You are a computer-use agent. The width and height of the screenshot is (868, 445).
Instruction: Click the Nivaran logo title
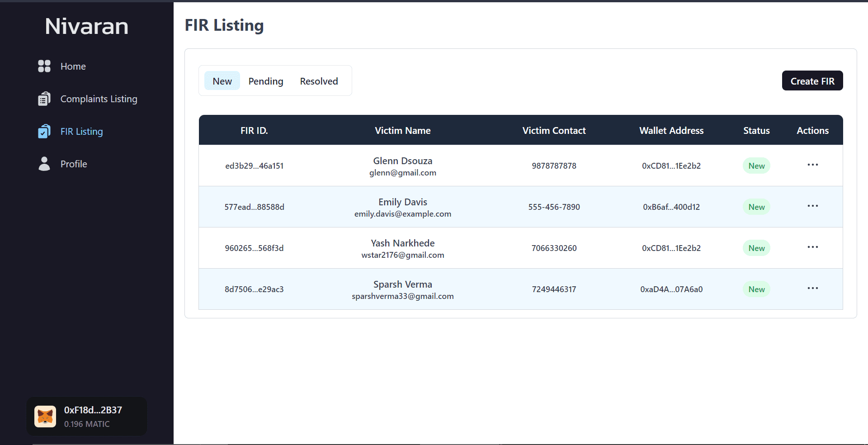[x=87, y=26]
